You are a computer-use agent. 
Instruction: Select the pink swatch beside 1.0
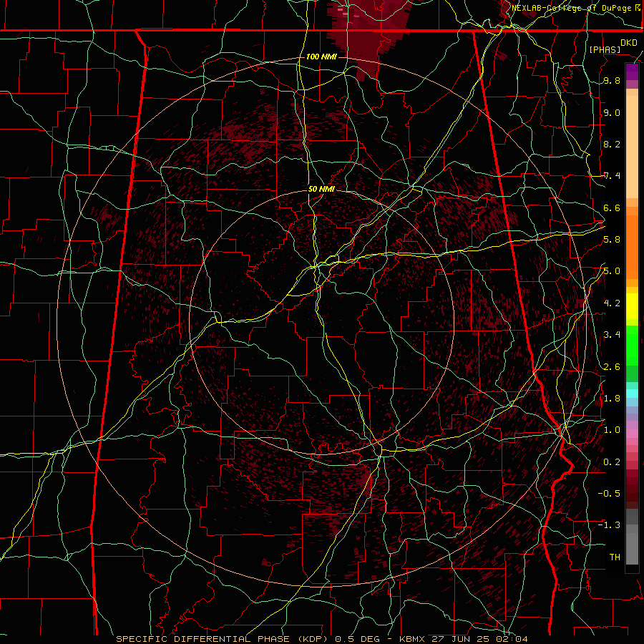[633, 434]
